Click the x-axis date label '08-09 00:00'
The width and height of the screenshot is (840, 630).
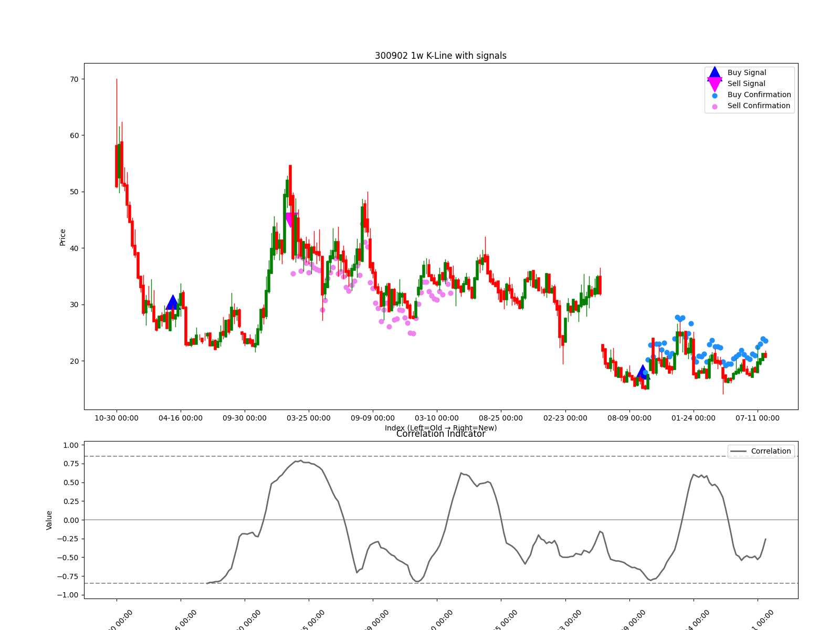[x=629, y=418]
